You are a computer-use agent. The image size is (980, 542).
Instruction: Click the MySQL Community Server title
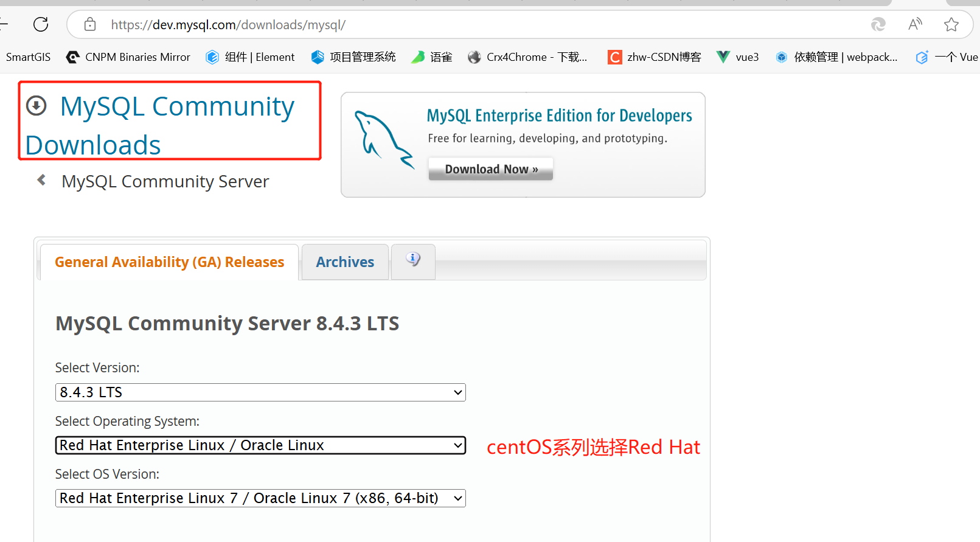tap(165, 181)
